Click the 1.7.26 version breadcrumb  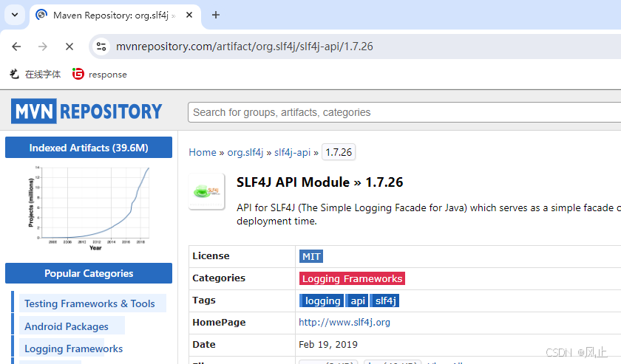click(x=339, y=152)
